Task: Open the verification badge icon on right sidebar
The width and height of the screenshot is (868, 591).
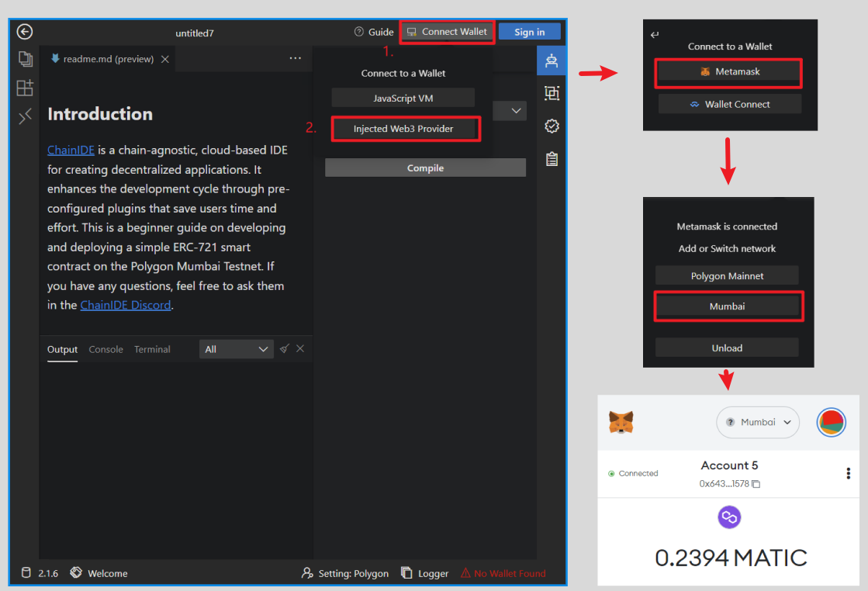Action: point(552,126)
